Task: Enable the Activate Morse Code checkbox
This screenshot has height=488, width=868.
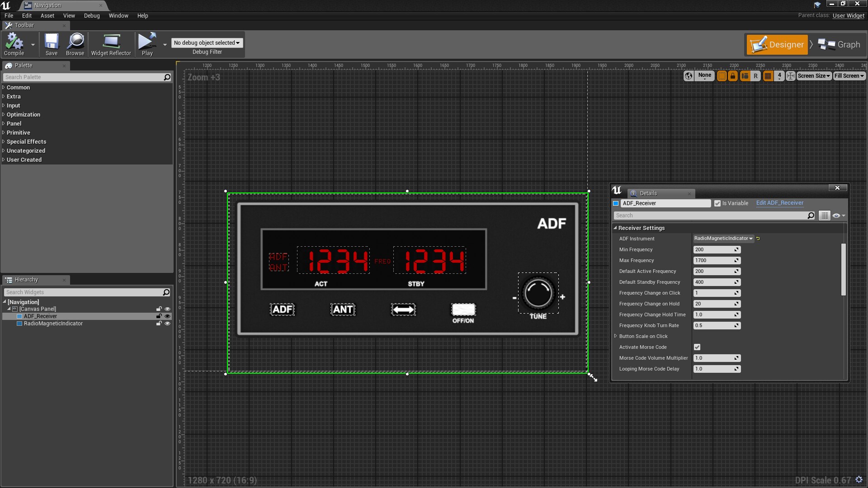Action: [697, 347]
